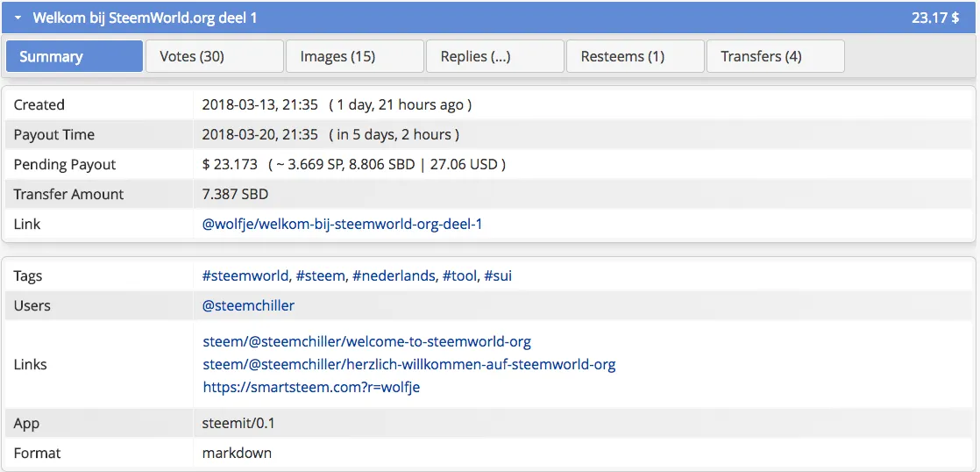Click the post title 'Welkom bij SteemWorld.org deel 1'
Viewport: 980px width, 472px height.
[x=145, y=18]
